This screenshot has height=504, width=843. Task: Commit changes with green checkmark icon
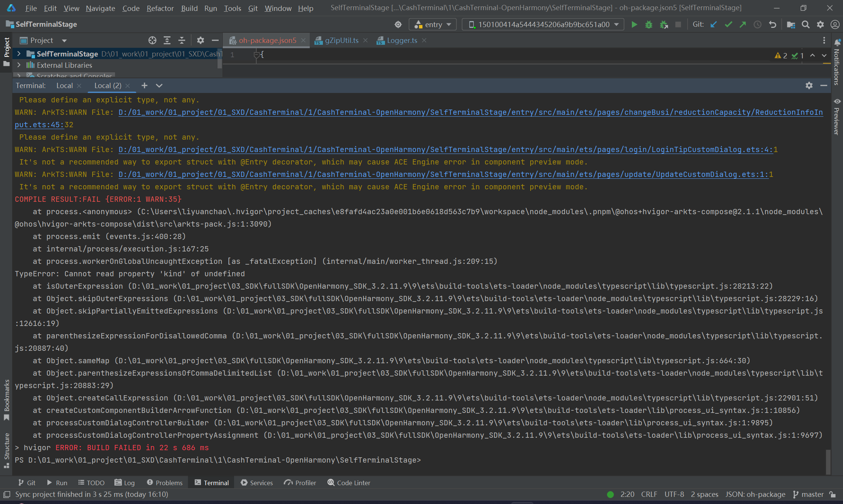728,24
